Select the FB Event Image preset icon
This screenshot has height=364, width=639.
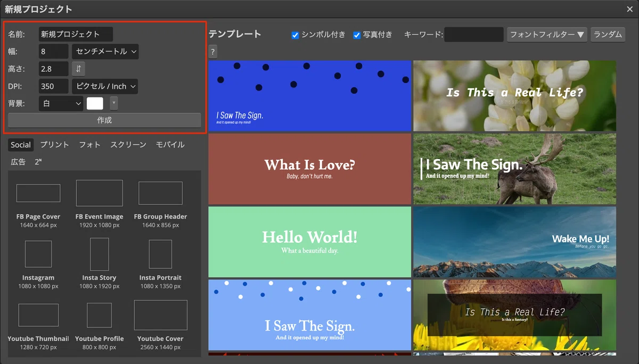click(x=99, y=193)
